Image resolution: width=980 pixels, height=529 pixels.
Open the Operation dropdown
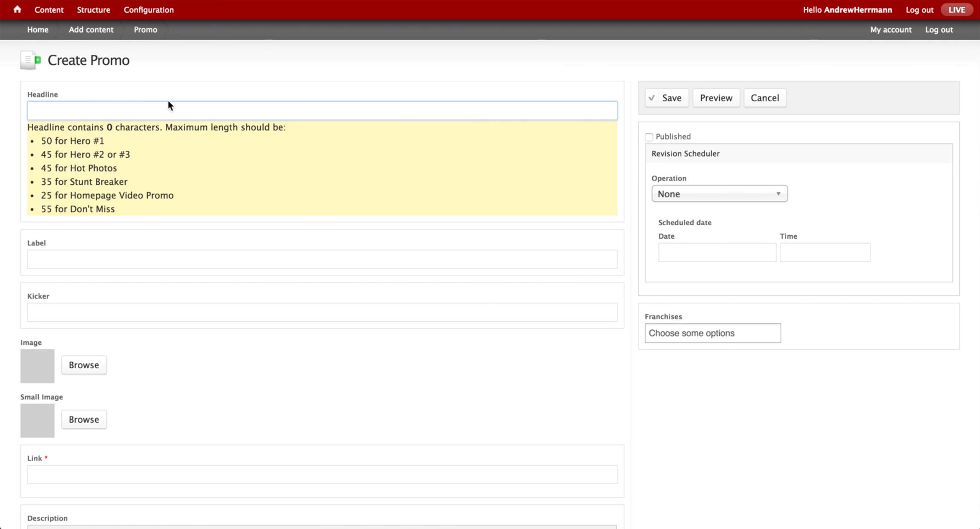coord(719,194)
